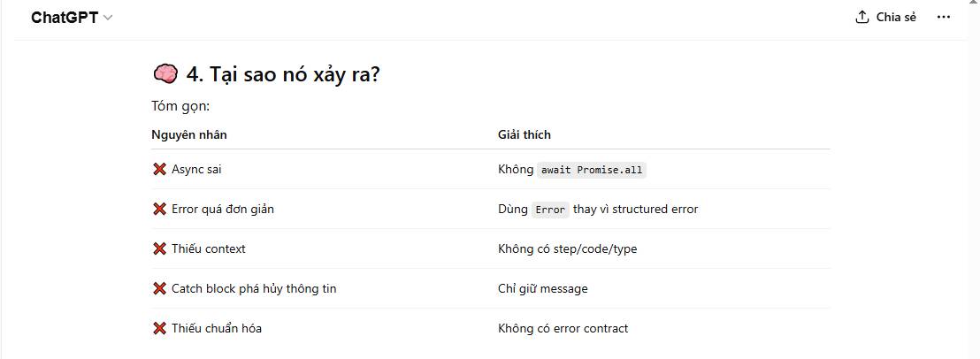Click the await Promise.all code snippet
This screenshot has height=359, width=980.
(592, 170)
